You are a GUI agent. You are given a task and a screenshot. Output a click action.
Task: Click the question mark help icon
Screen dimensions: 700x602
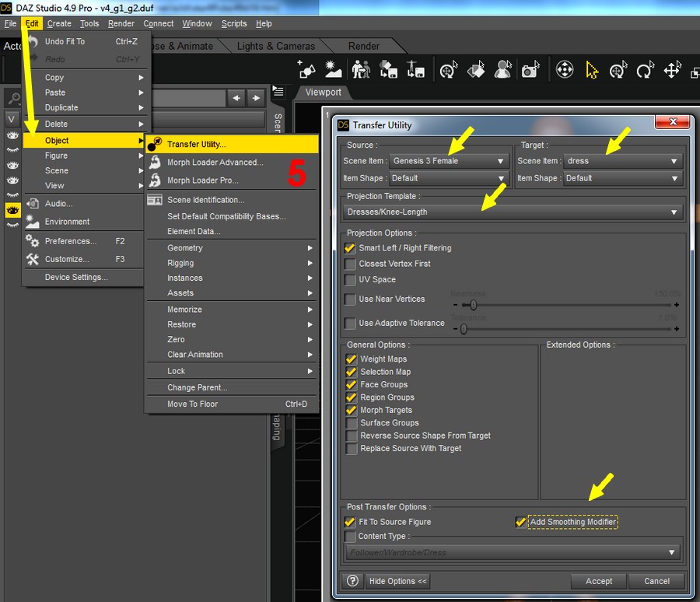[352, 580]
